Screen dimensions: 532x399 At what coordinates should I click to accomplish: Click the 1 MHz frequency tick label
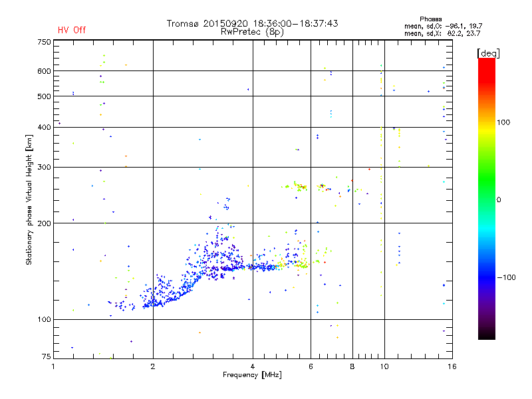pyautogui.click(x=53, y=366)
